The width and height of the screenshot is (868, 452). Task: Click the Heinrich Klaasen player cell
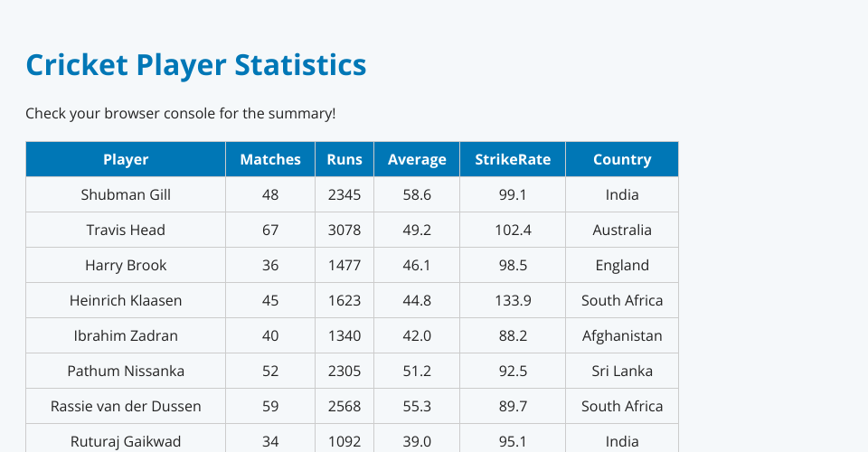point(126,300)
